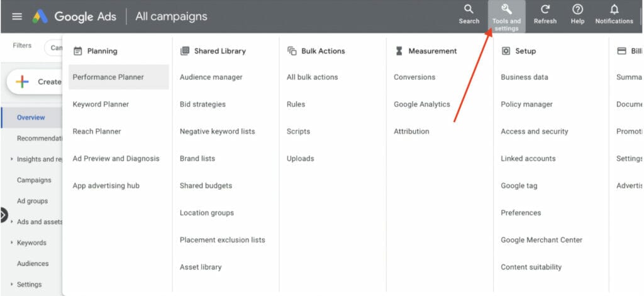Viewport: 644px width, 296px height.
Task: Expand Ads and assets in sidebar
Action: [x=12, y=222]
